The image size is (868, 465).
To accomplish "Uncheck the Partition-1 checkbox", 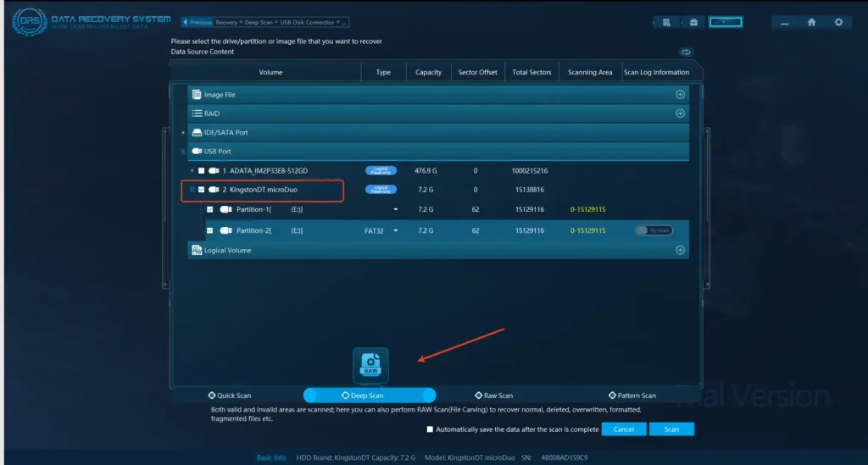I will 210,209.
